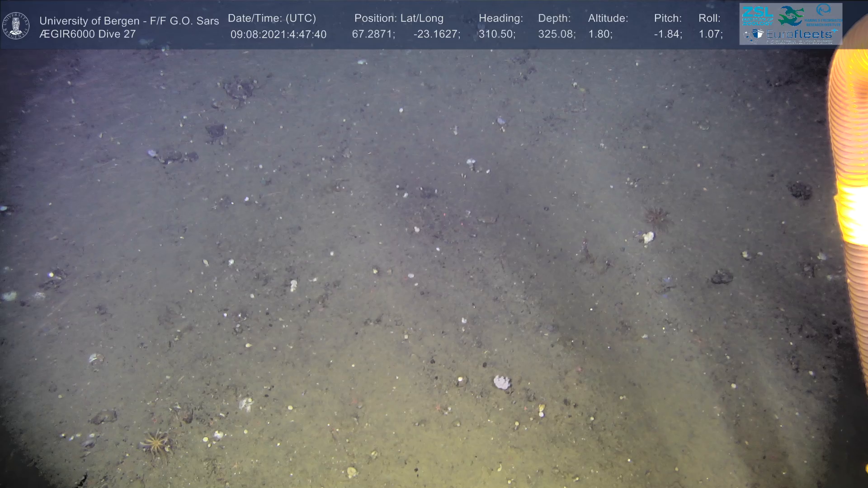Click the Eurofleets+ wordmark text
Screen dimensions: 868x488
pos(799,34)
